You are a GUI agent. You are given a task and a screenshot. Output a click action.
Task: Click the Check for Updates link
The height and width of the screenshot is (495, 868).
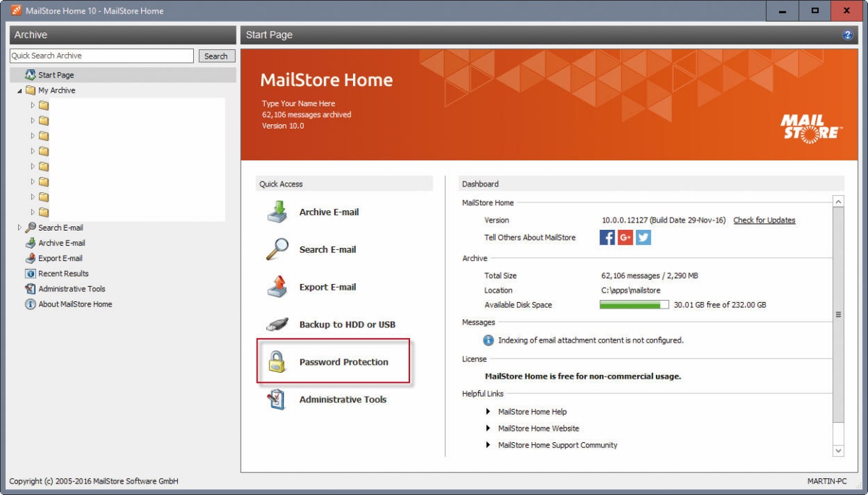[x=764, y=220]
